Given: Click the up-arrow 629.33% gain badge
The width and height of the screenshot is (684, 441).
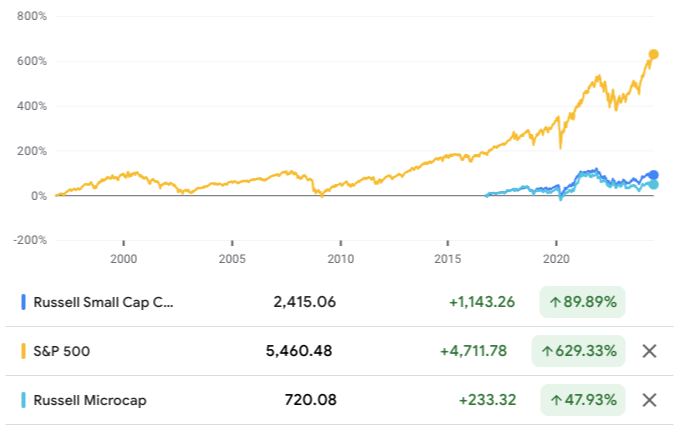Looking at the screenshot, I should point(582,351).
